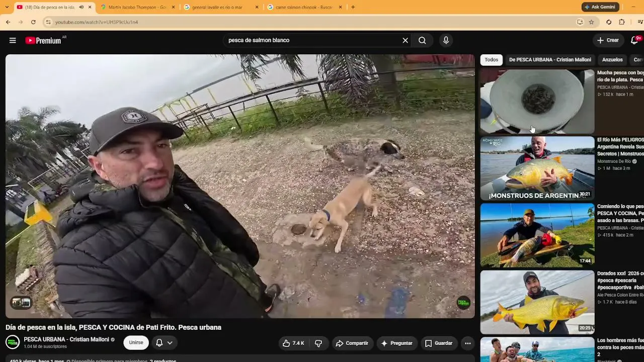The width and height of the screenshot is (644, 362).
Task: Open PESCA URBANA channel avatar
Action: point(13,342)
